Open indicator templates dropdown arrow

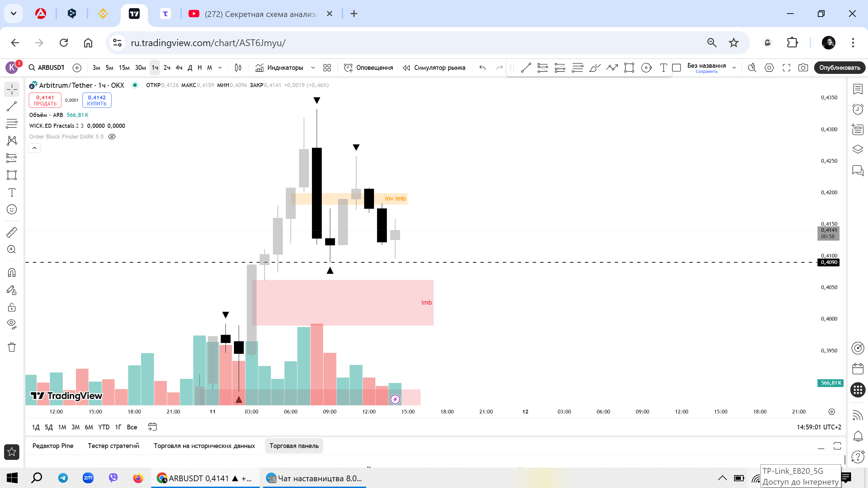click(313, 68)
